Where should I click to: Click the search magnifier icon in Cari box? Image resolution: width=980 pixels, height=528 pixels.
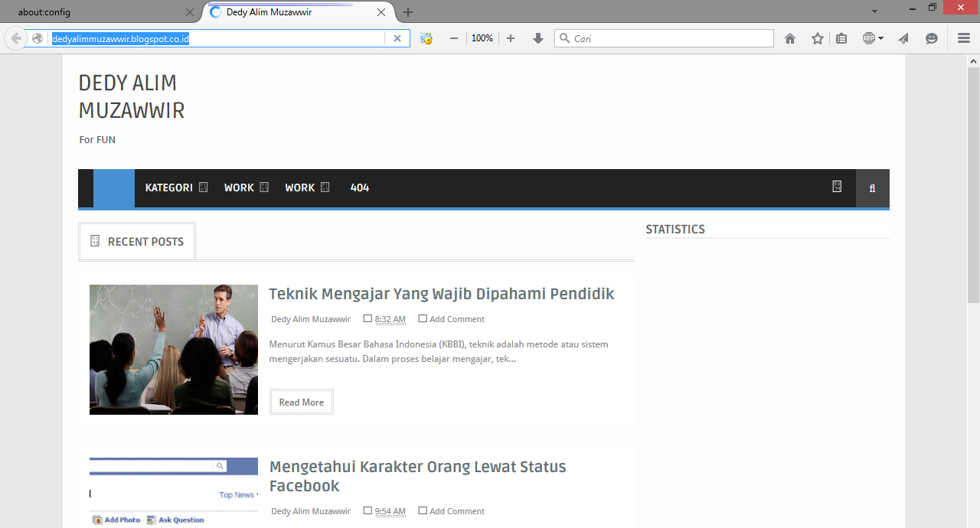point(565,38)
